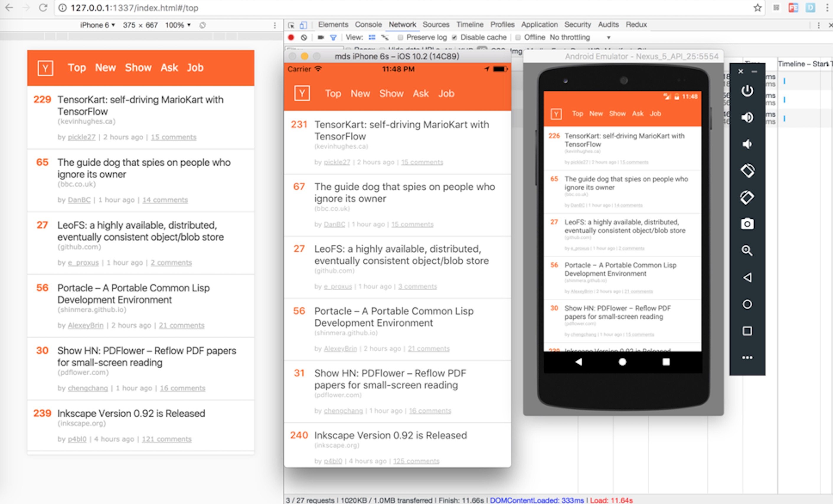Click the emulator zoom magnifier icon
This screenshot has height=504, width=833.
[x=747, y=251]
